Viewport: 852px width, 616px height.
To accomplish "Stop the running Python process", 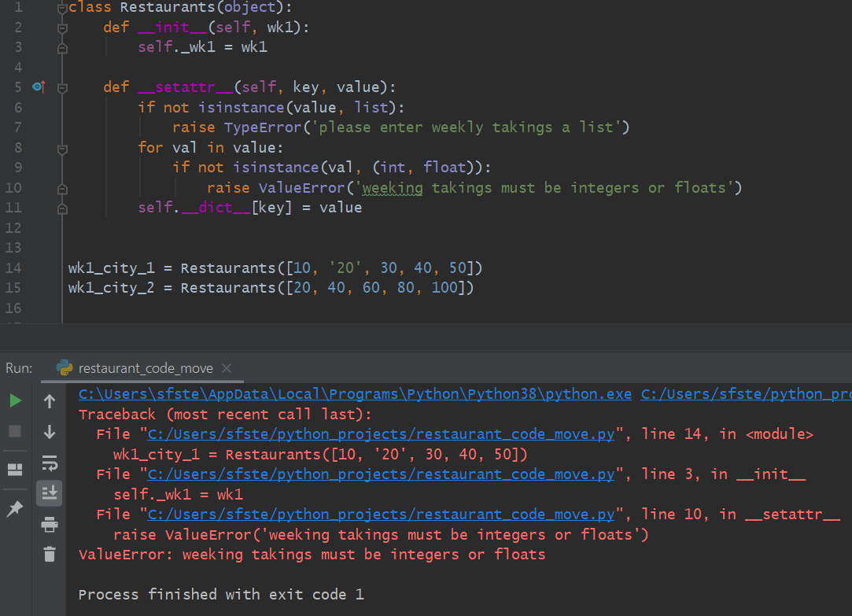I will [15, 432].
